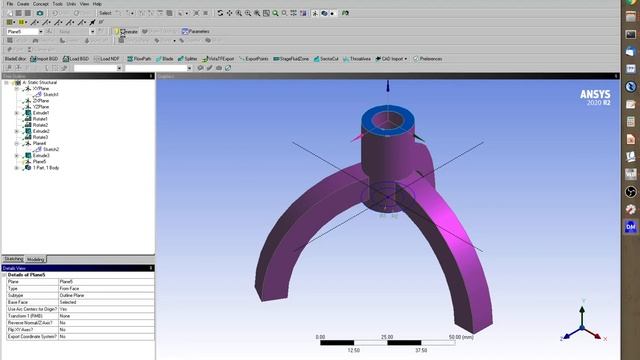Expand the 1 Part, 1 Body node
The width and height of the screenshot is (640, 360).
coord(17,168)
